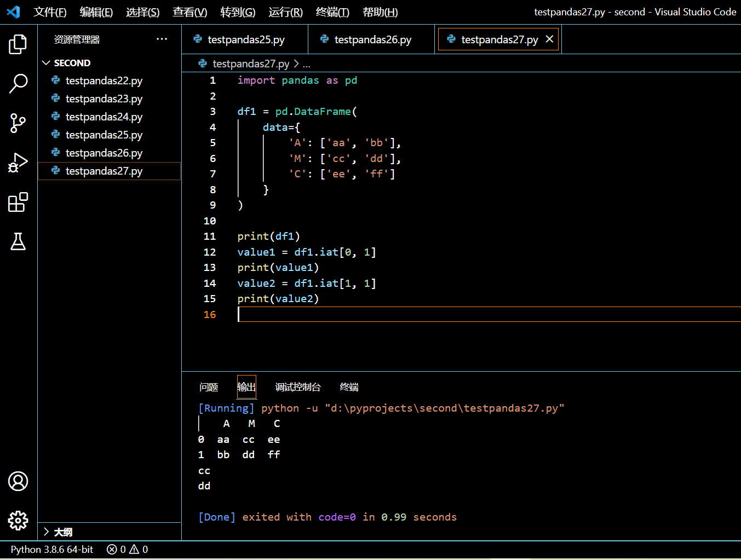Switch to testpandas25.py editor tab
Image resolution: width=741 pixels, height=560 pixels.
pos(245,39)
